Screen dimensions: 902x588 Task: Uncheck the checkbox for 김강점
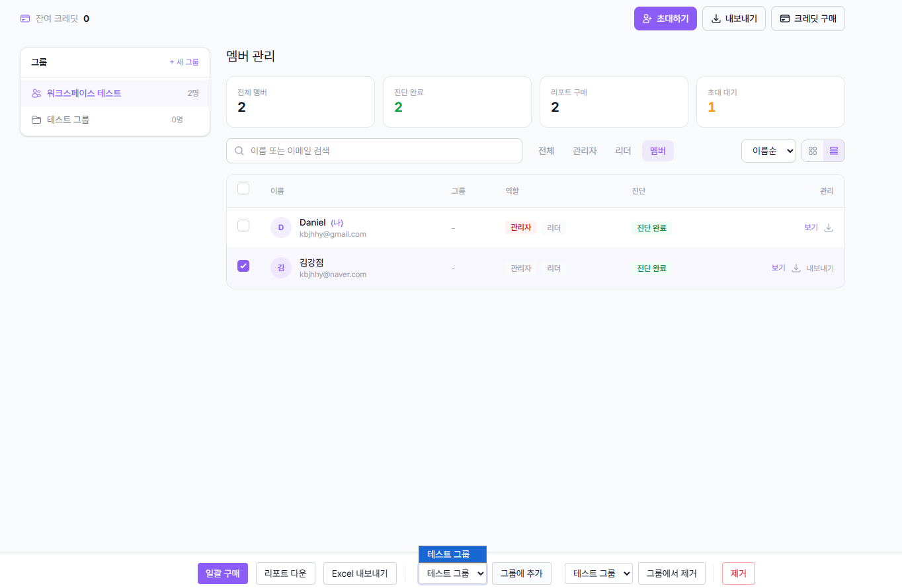tap(243, 266)
